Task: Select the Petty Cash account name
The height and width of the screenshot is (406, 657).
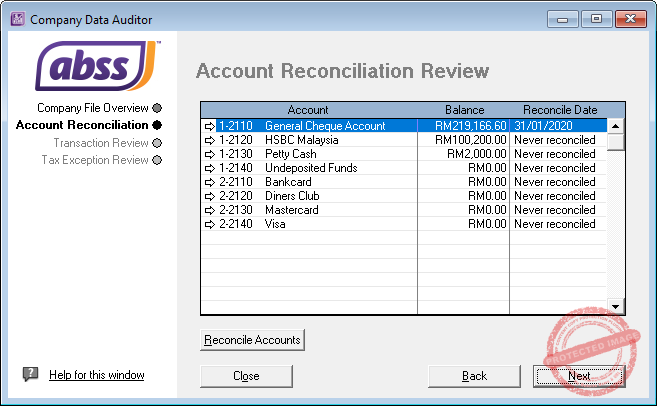Action: click(x=291, y=154)
